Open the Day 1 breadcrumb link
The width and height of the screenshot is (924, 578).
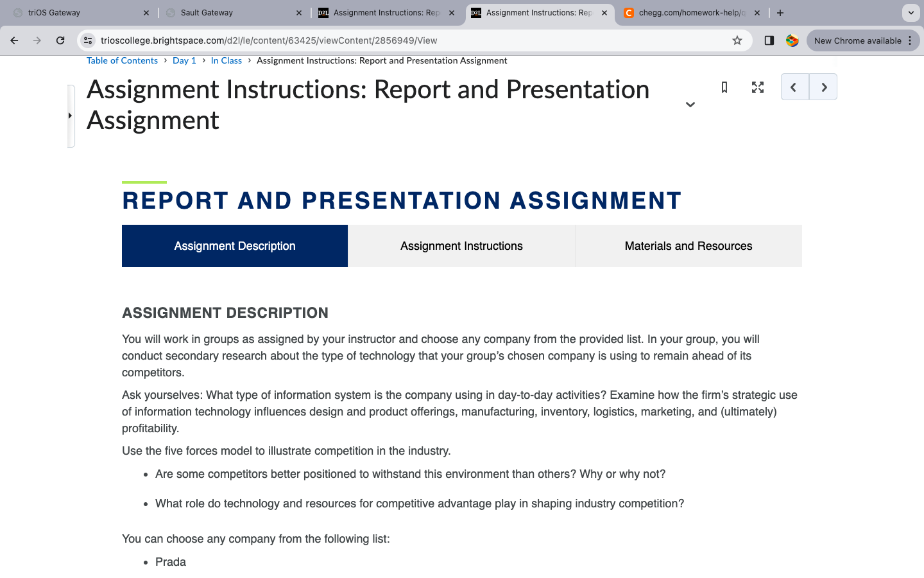click(x=184, y=60)
